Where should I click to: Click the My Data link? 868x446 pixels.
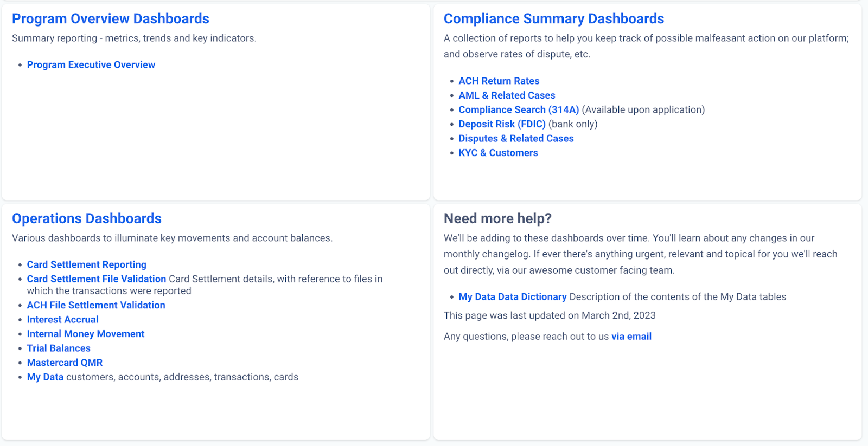pos(45,377)
